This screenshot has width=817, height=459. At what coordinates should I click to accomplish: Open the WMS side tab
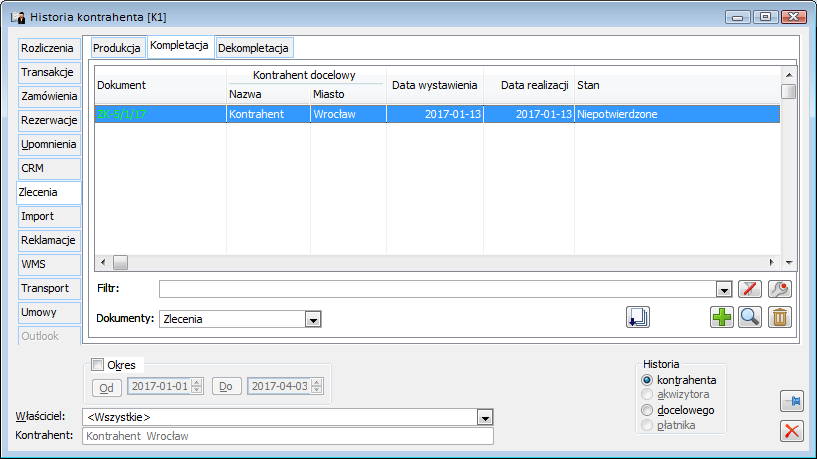tap(47, 264)
